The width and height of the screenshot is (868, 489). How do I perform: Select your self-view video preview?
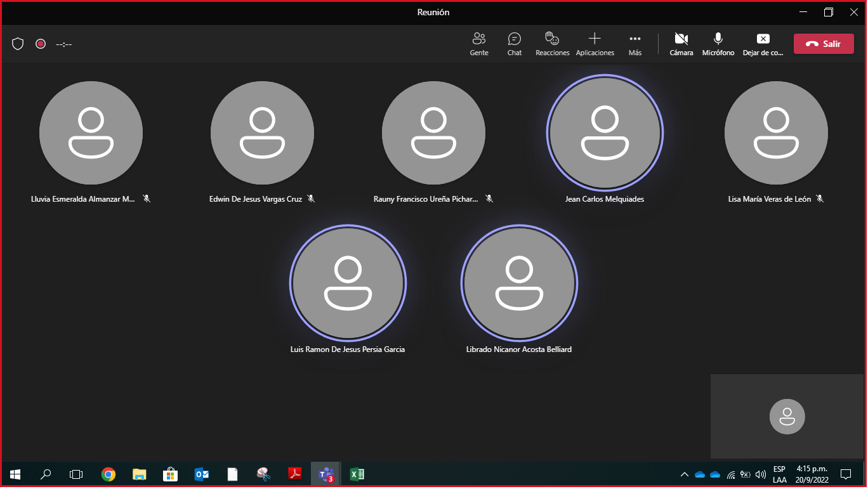point(787,416)
